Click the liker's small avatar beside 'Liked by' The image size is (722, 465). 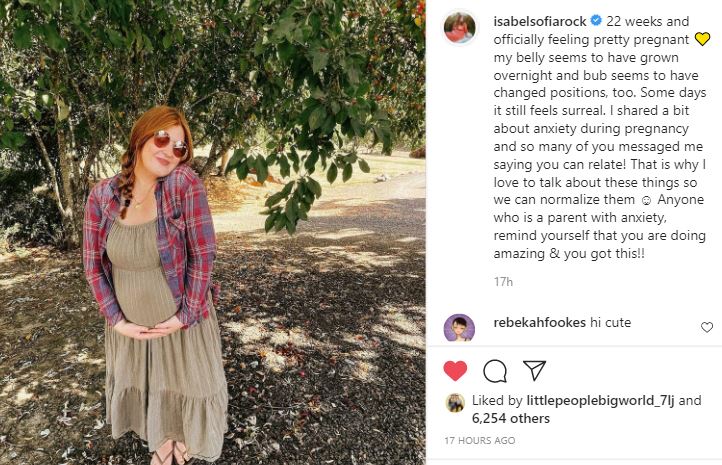point(455,402)
